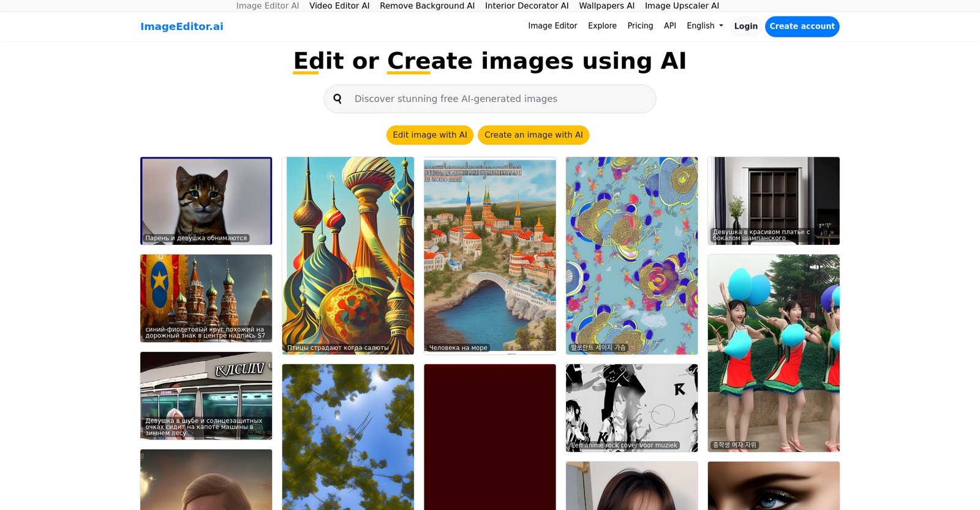This screenshot has height=510, width=980.
Task: Open the 'Человека на море' image
Action: 490,255
